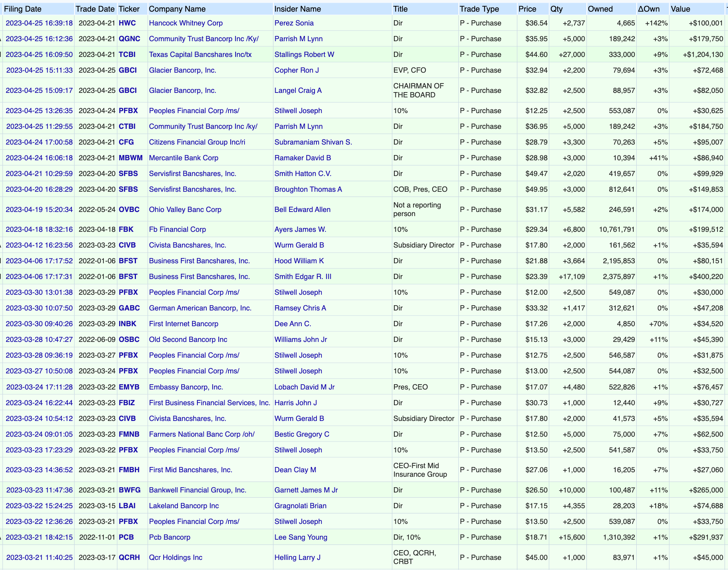
Task: Open insider Perez Sonia link
Action: coord(294,23)
